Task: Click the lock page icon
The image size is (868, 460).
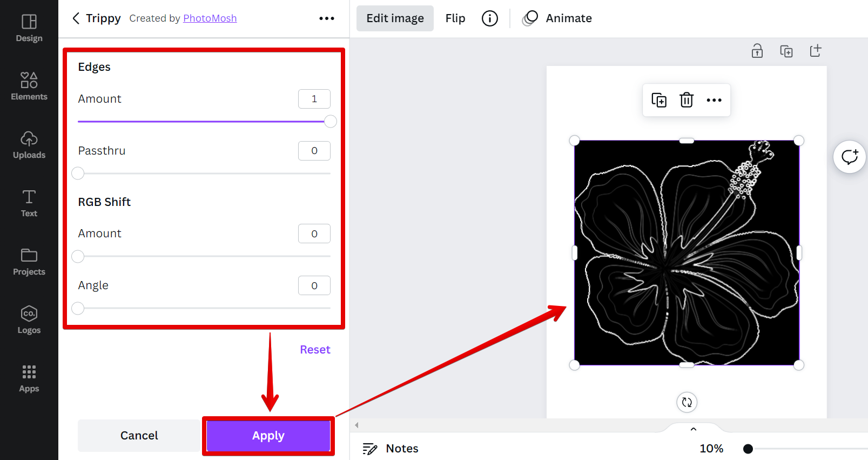Action: tap(757, 51)
